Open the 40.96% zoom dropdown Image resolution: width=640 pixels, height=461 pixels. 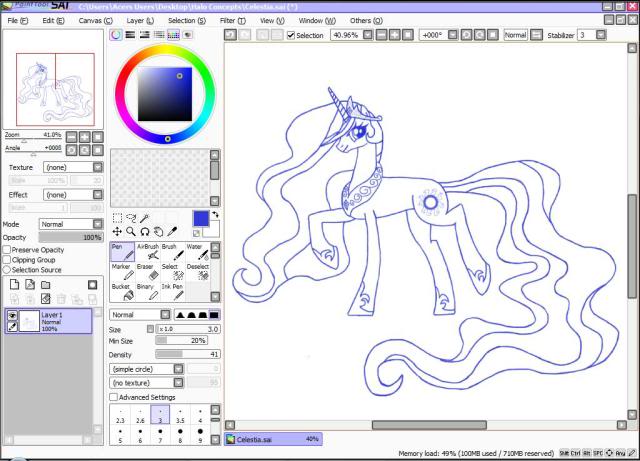coord(368,35)
